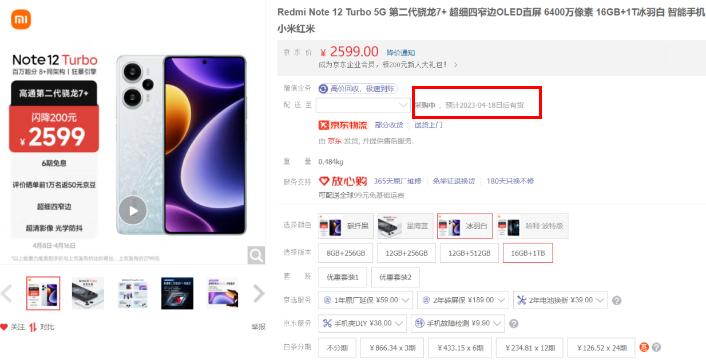Click the 部分收货 link
The height and width of the screenshot is (360, 706).
click(x=389, y=125)
